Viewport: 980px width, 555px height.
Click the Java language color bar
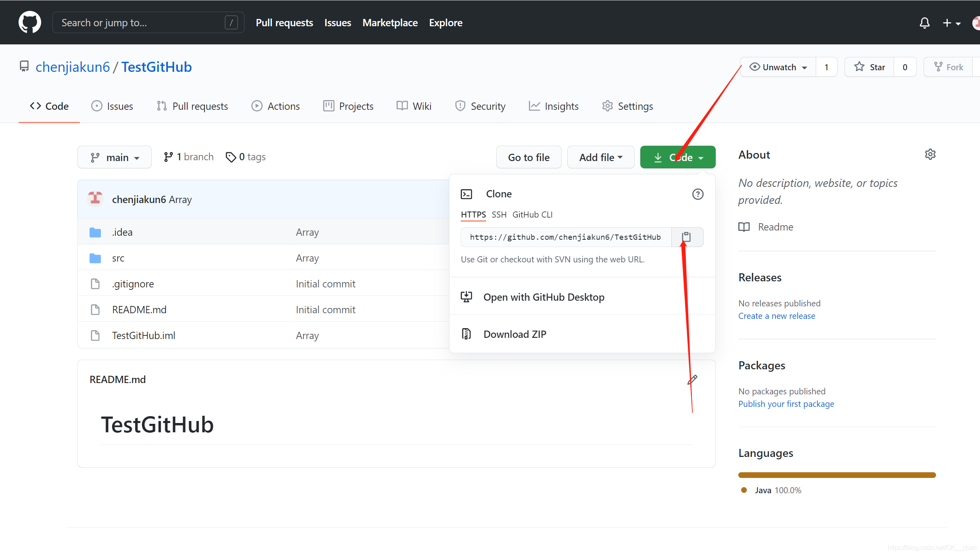pyautogui.click(x=837, y=475)
